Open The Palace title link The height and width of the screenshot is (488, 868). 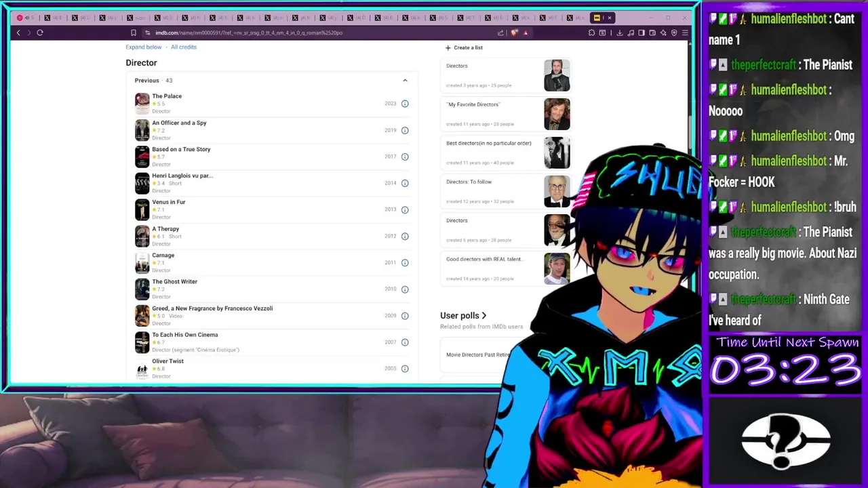(x=167, y=96)
